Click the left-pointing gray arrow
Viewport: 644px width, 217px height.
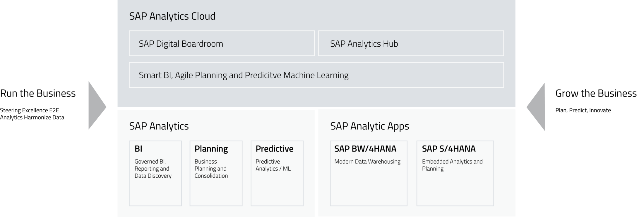tap(536, 107)
